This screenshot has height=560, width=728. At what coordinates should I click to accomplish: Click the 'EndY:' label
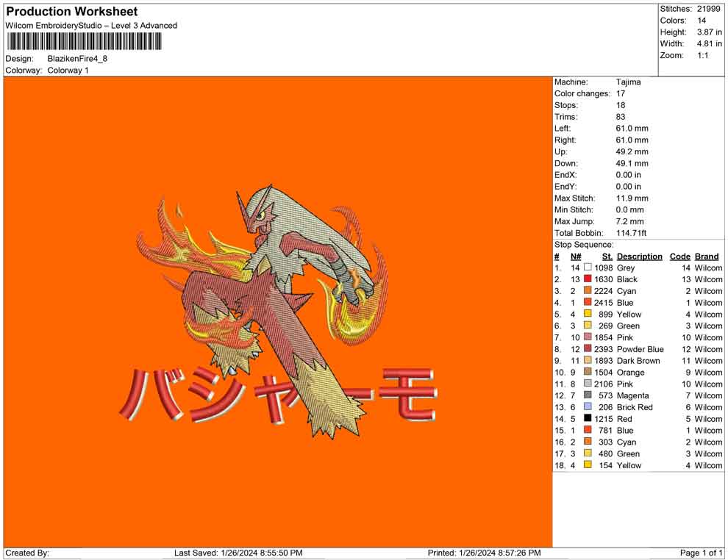[x=565, y=186]
